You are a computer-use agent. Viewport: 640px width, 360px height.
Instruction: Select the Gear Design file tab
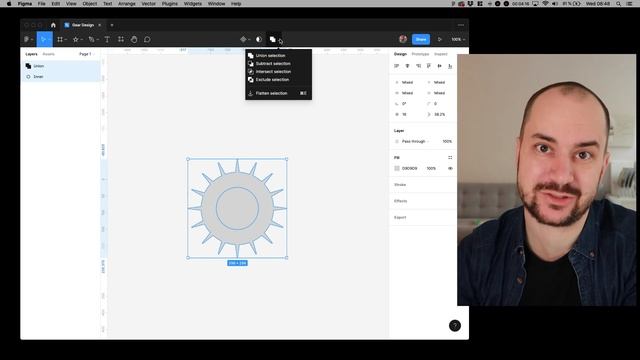coord(82,25)
